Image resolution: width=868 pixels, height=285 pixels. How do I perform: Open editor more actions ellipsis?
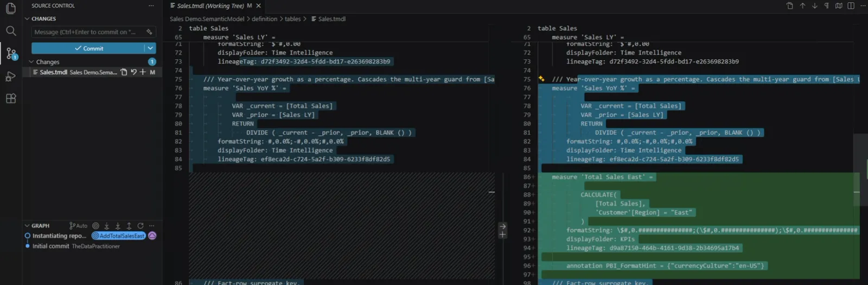tap(863, 6)
